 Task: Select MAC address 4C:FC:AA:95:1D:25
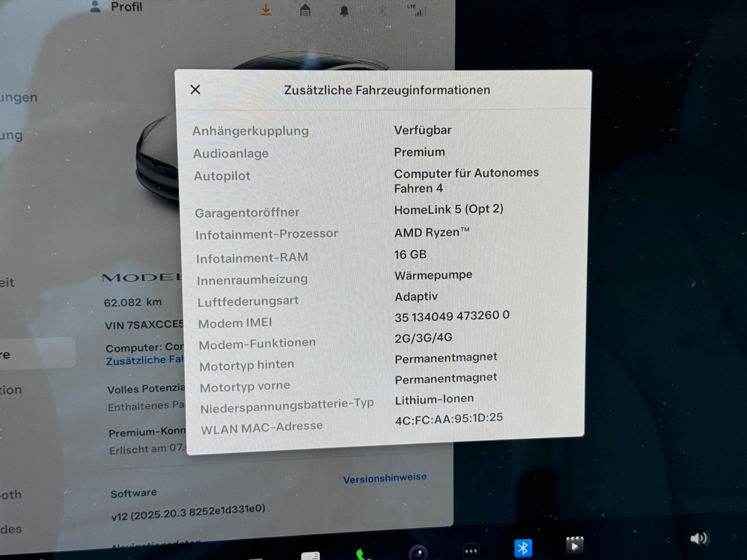click(449, 419)
